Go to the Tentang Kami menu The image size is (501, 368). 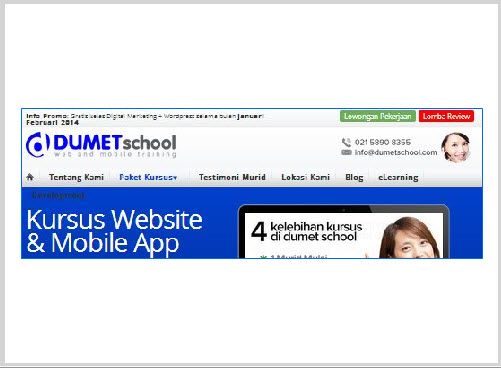[76, 177]
